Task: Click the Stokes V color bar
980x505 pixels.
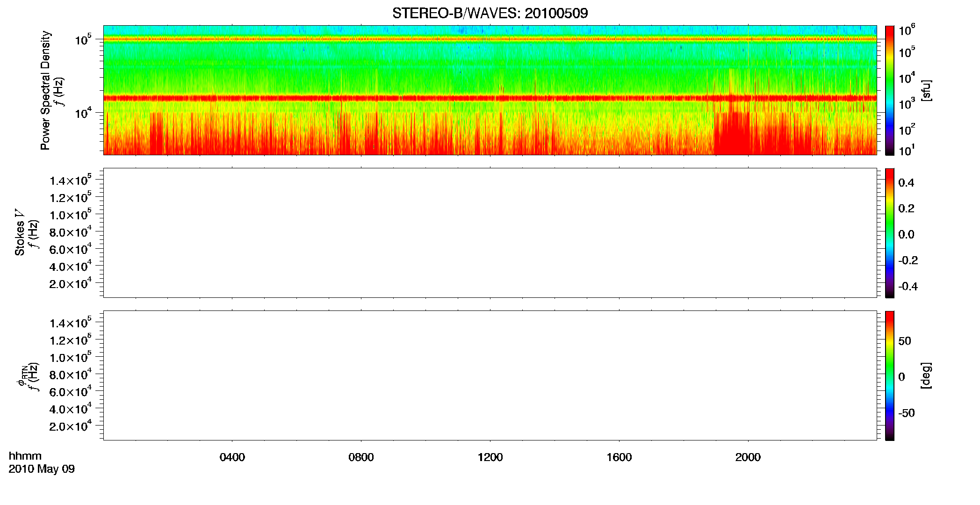Action: click(889, 233)
